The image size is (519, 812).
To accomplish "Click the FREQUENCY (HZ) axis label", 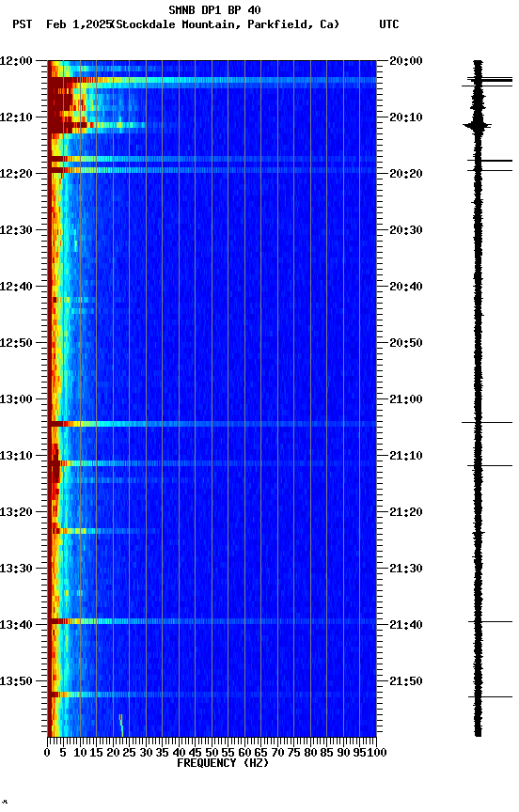I will [x=223, y=763].
